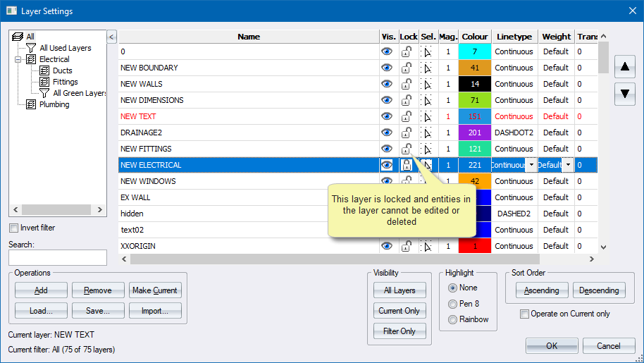Open weight dropdown for NEW ELECTRICAL

568,165
